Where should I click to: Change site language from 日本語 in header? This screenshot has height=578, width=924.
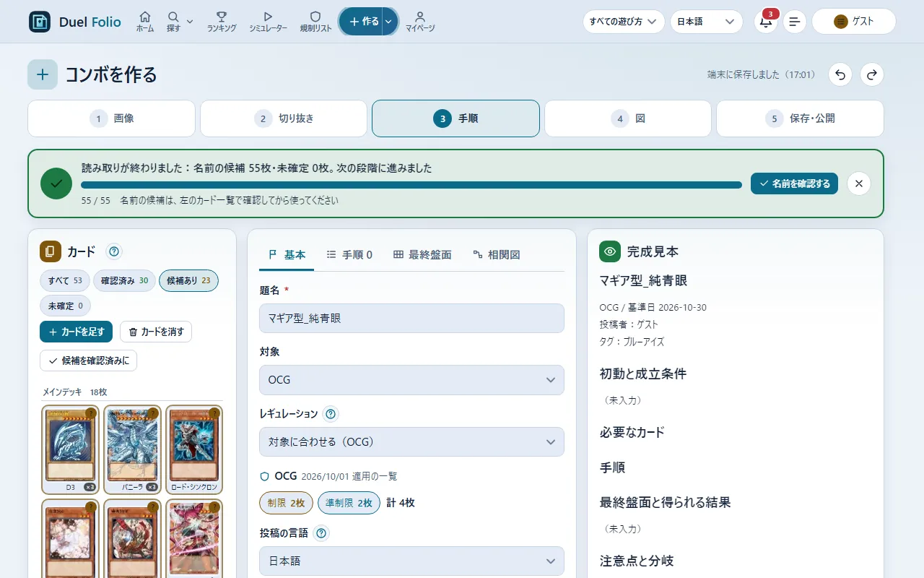click(x=706, y=22)
